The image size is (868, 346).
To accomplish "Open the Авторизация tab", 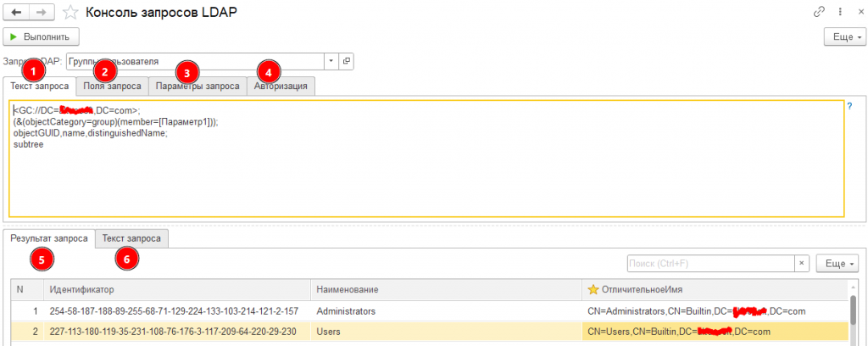I will pyautogui.click(x=281, y=86).
